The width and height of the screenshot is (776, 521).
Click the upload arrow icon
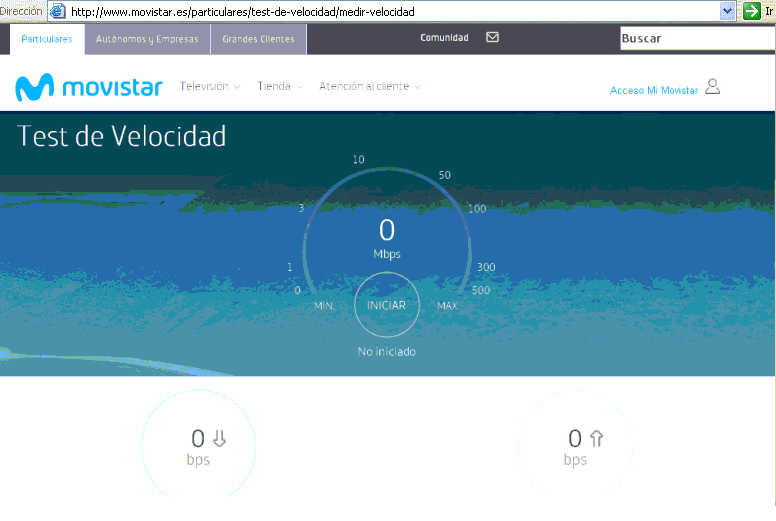point(596,438)
